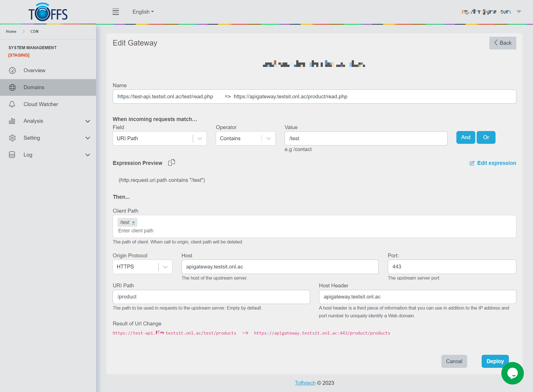Open the Domains sidebar item
The width and height of the screenshot is (533, 392).
tap(34, 87)
